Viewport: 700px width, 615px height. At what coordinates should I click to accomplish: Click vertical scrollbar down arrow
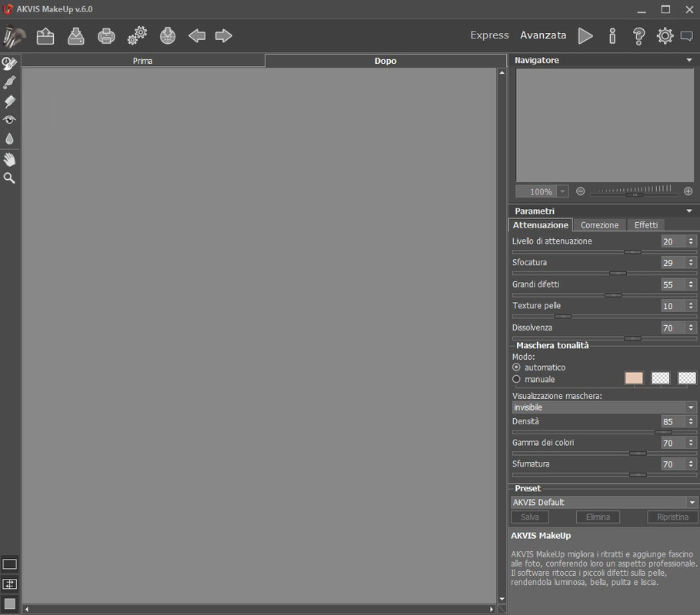click(502, 599)
